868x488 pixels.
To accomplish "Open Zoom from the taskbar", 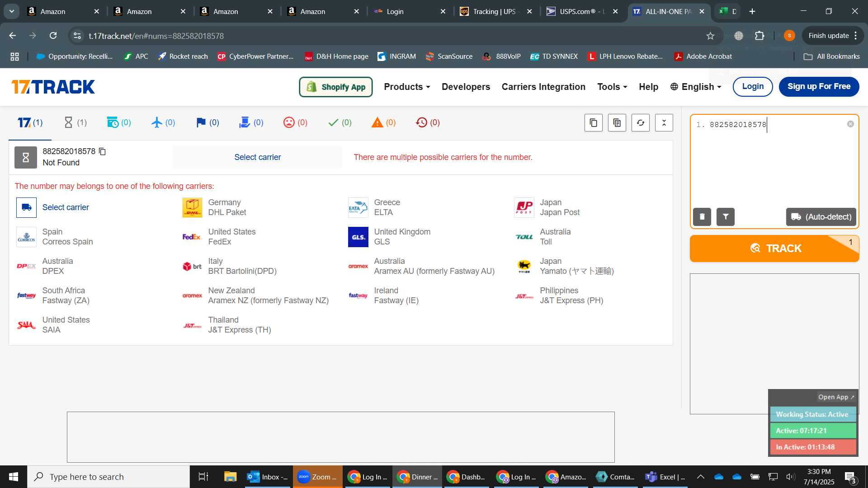I will [317, 477].
